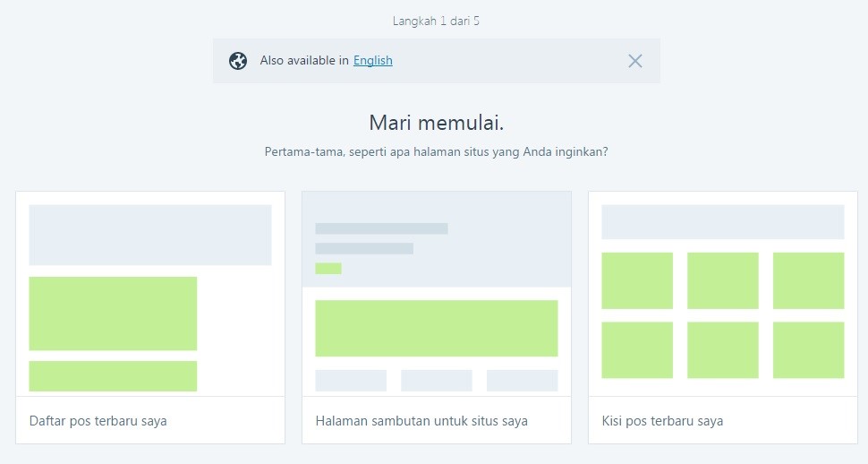This screenshot has width=868, height=464.
Task: Click the small green button in the welcome page preview
Action: pyautogui.click(x=328, y=268)
